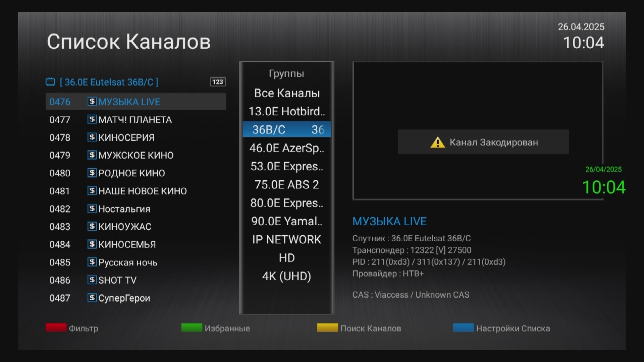Click the yellow warning triangle icon
The height and width of the screenshot is (362, 644).
(437, 142)
